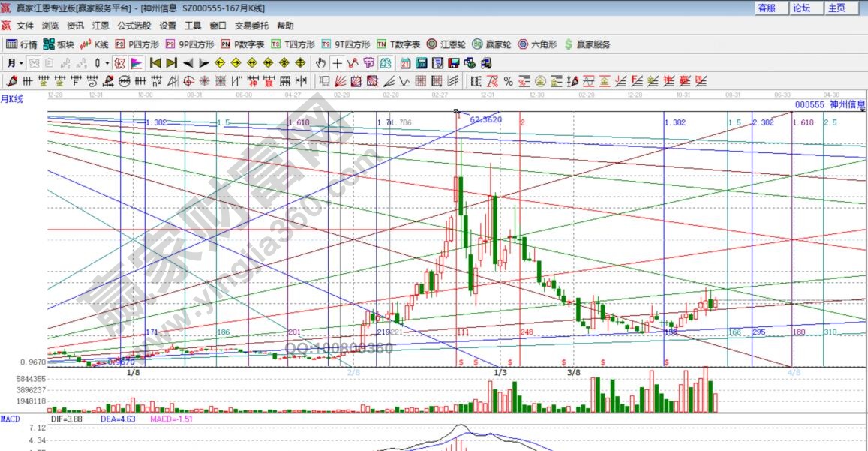The image size is (868, 451).
Task: Select the hand pan tool
Action: (321, 63)
